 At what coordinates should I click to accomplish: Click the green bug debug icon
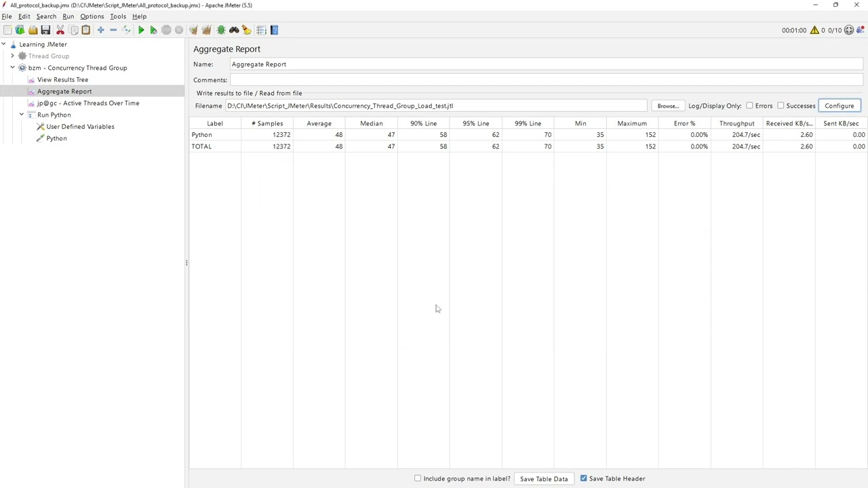click(x=221, y=30)
